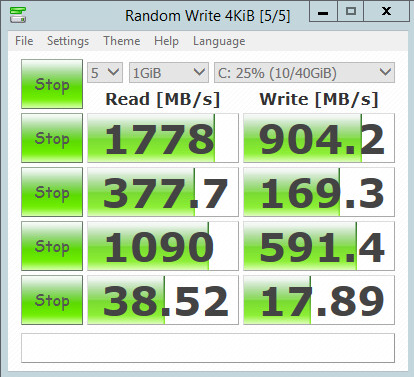This screenshot has height=377, width=414.
Task: Open the Settings menu
Action: point(68,41)
